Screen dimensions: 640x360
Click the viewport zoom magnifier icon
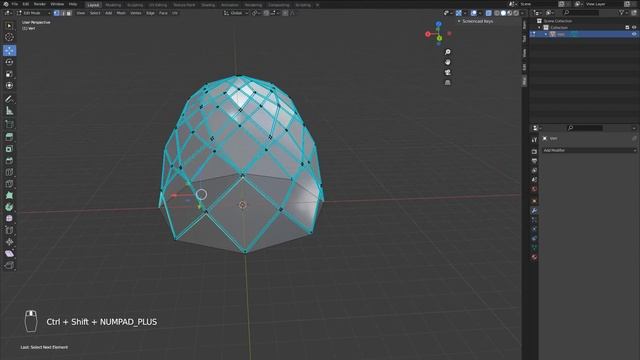click(448, 52)
